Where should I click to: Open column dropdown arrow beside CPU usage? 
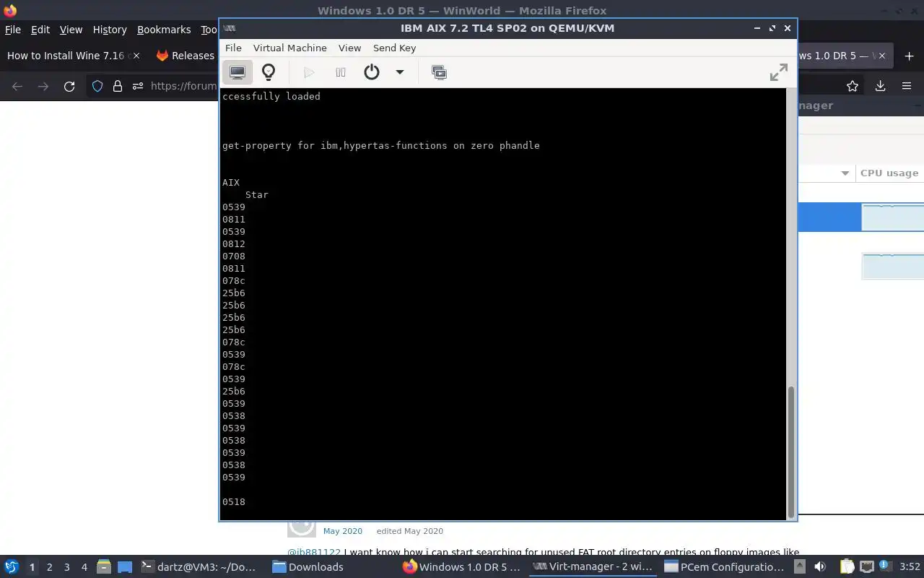(x=845, y=173)
